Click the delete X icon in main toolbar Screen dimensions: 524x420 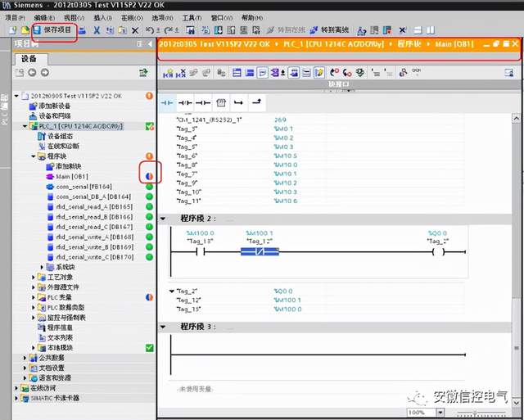[135, 30]
